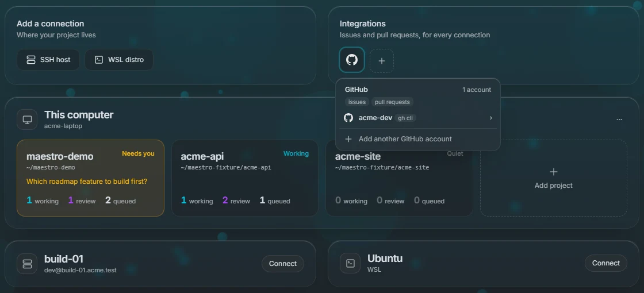Click the GitHub logo beside acme-dev
The height and width of the screenshot is (293, 644).
point(348,118)
